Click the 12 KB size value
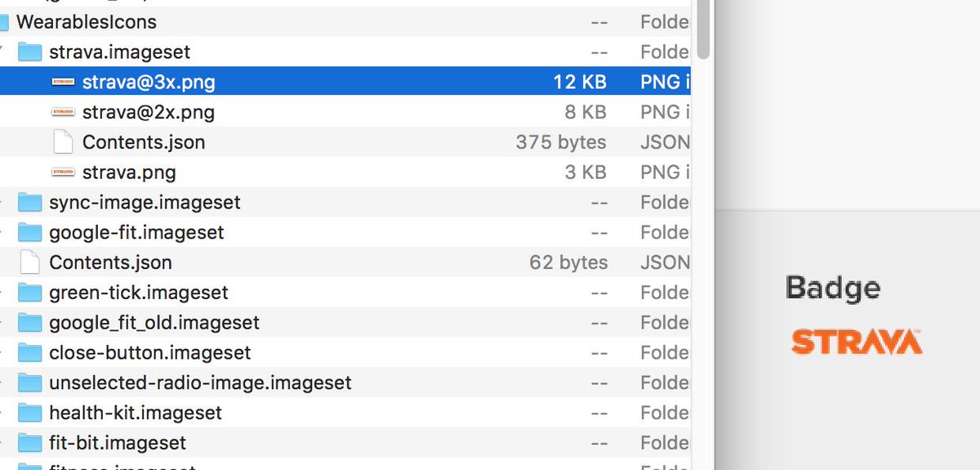The image size is (980, 470). (x=579, y=82)
